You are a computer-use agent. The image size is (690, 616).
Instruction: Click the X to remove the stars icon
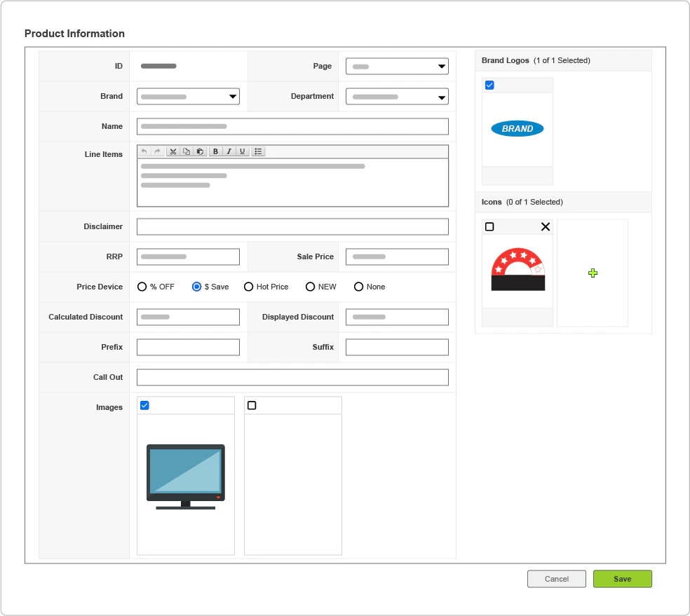click(x=546, y=226)
